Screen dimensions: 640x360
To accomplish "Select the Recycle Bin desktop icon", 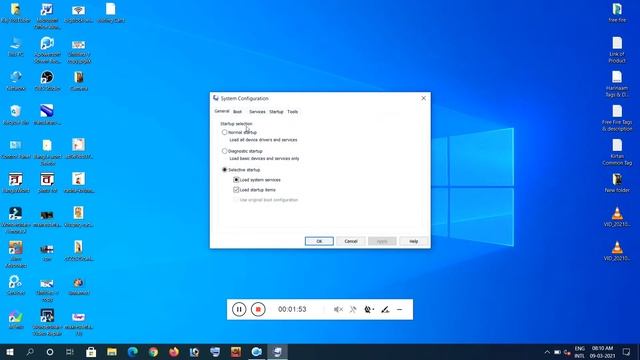I will click(16, 115).
